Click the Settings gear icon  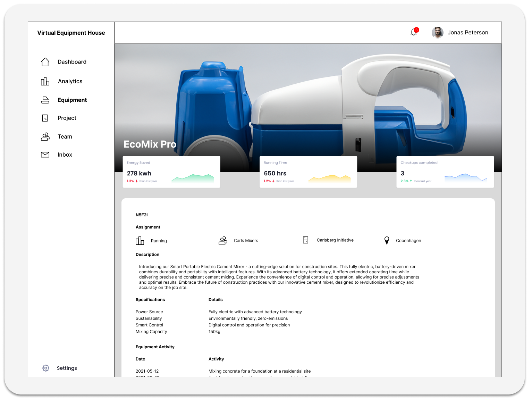[46, 368]
